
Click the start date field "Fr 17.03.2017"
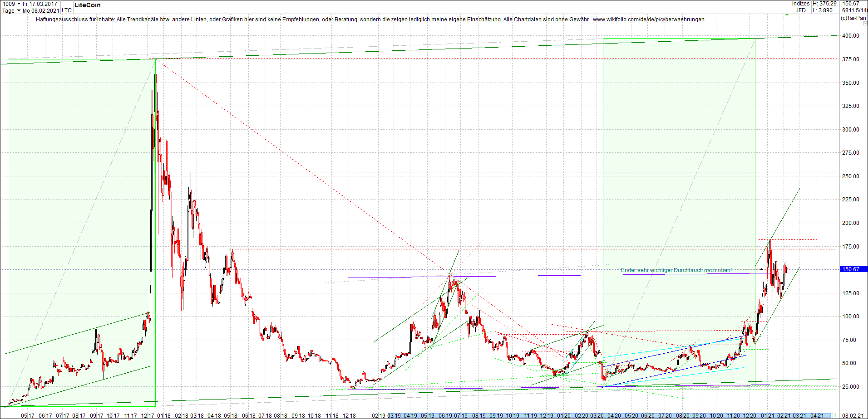coord(40,4)
